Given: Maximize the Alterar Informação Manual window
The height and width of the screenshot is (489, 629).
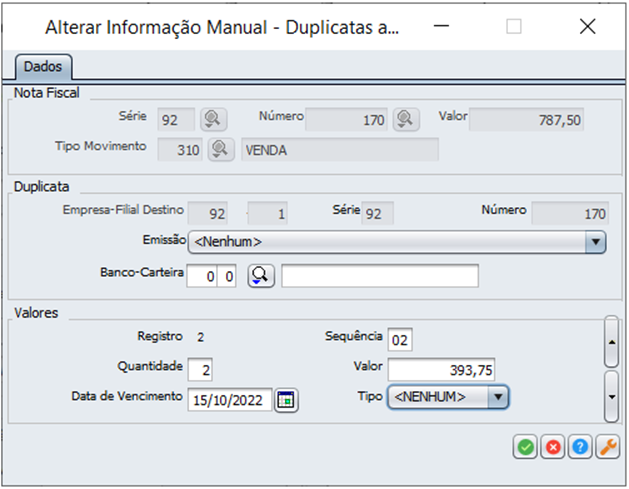Looking at the screenshot, I should (514, 27).
